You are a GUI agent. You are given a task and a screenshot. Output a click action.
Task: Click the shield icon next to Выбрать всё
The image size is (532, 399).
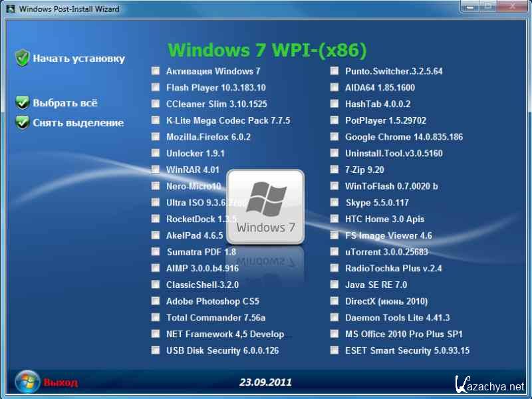click(x=23, y=102)
